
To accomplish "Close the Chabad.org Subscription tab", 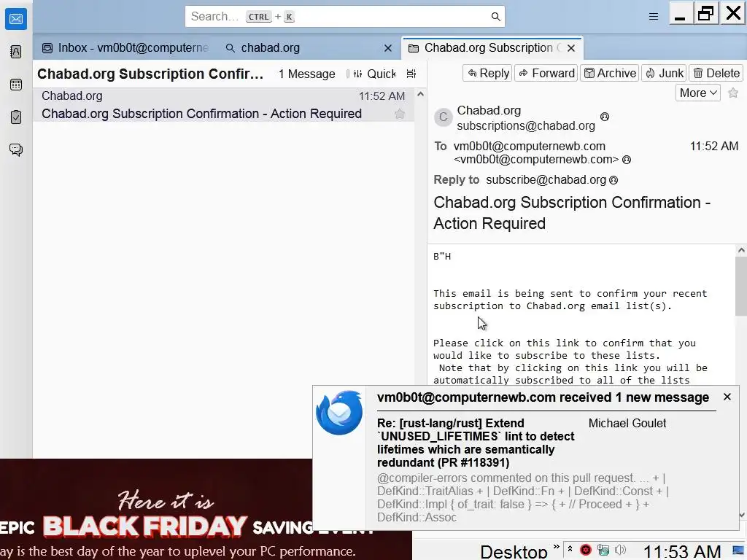I will (571, 48).
